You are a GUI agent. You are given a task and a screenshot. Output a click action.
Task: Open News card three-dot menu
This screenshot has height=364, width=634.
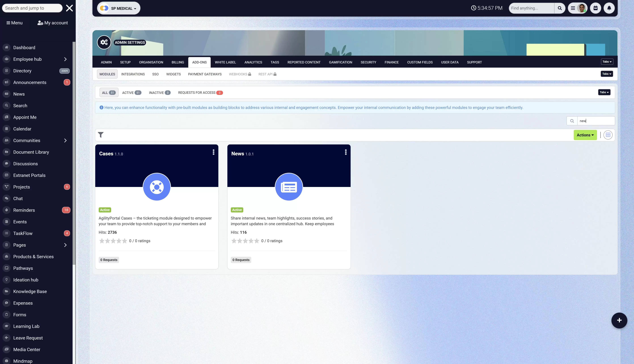click(x=345, y=152)
